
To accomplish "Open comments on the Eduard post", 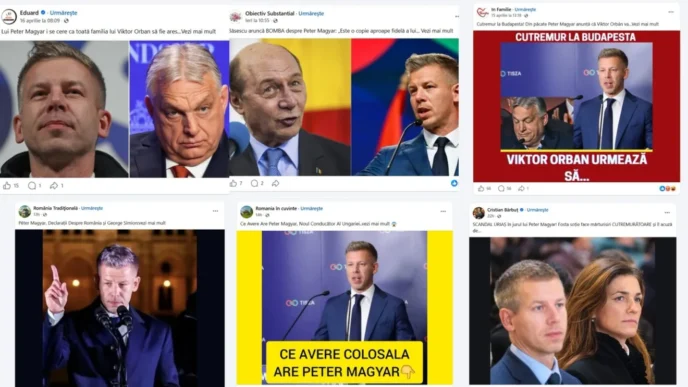I will [x=32, y=186].
